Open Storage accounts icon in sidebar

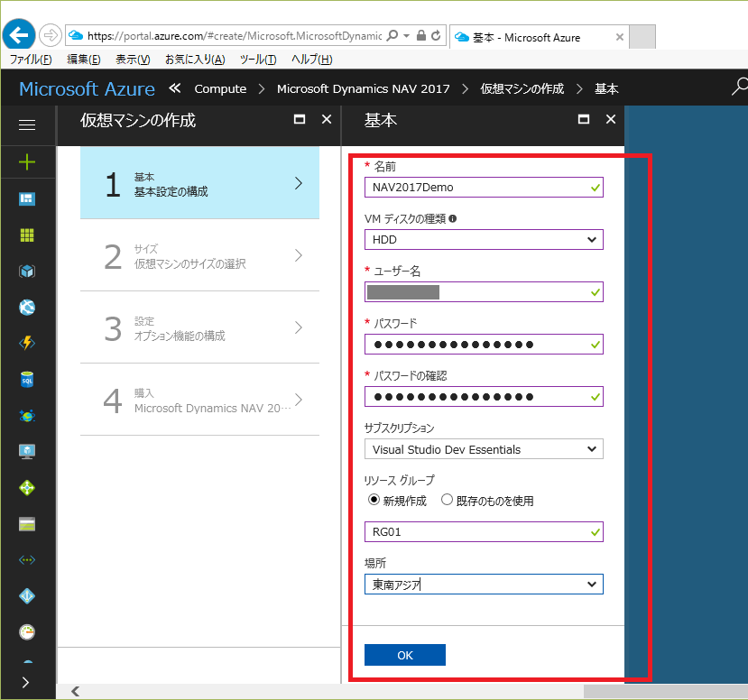(x=27, y=524)
